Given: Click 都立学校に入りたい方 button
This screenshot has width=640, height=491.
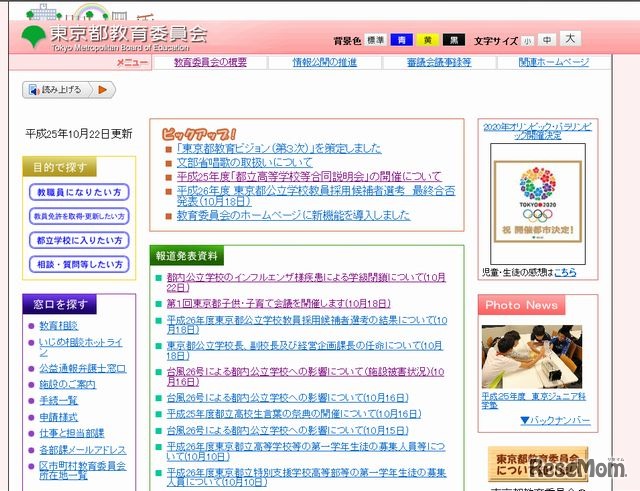Looking at the screenshot, I should tap(79, 240).
